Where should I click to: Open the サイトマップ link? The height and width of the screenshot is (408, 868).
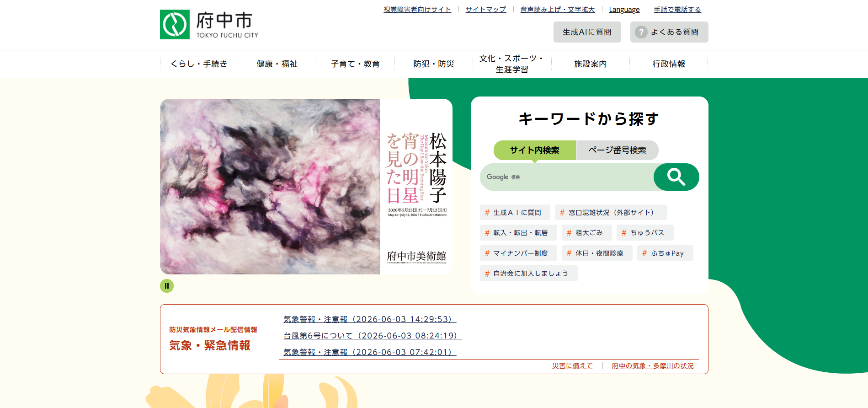tap(486, 10)
